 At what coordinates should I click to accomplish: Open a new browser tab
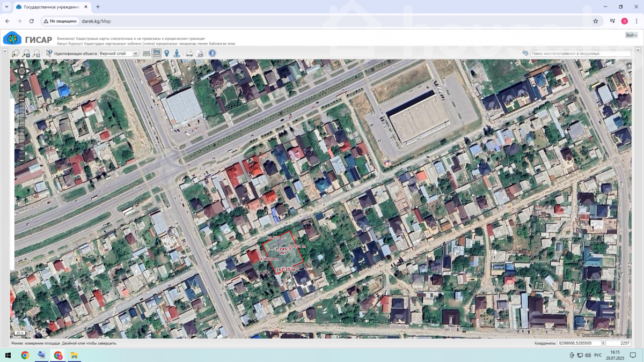pyautogui.click(x=98, y=7)
